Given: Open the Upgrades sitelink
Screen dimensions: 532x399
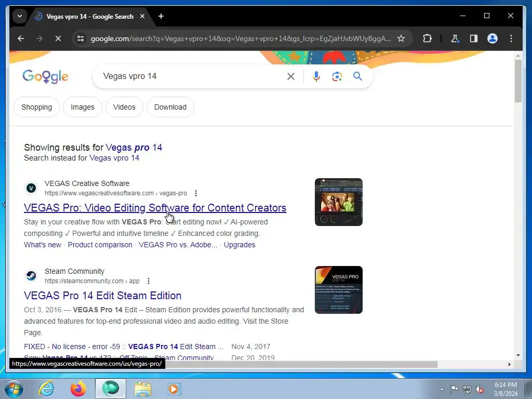Looking at the screenshot, I should pos(240,245).
